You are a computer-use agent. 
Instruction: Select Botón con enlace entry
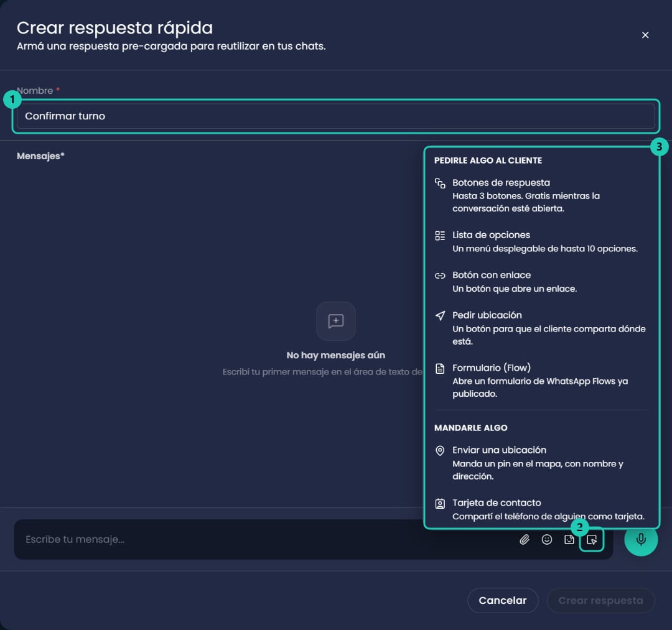click(541, 282)
